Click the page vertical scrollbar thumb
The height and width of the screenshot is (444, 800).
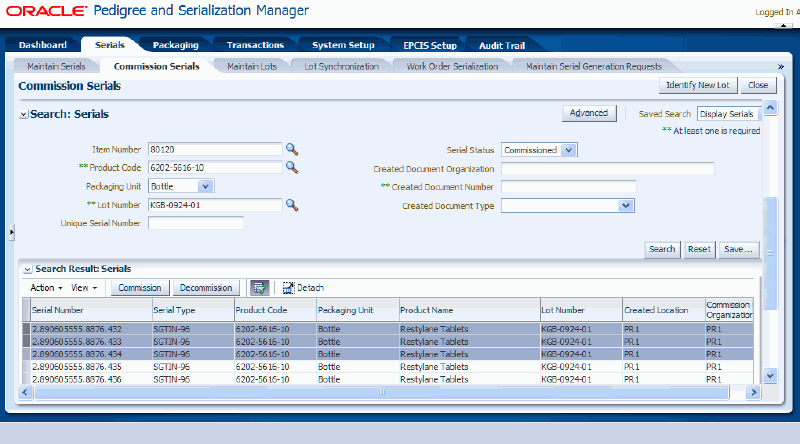click(x=770, y=254)
